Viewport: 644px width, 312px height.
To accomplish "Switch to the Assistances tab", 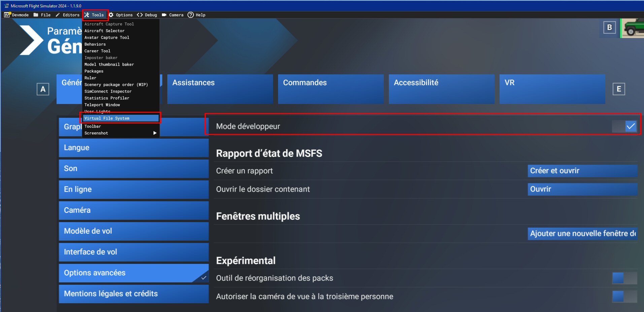I will tap(220, 89).
